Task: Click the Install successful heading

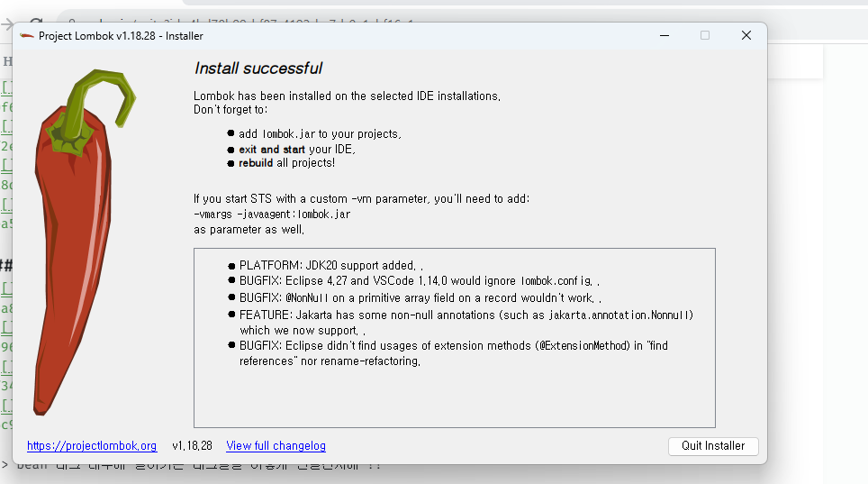Action: click(x=258, y=68)
